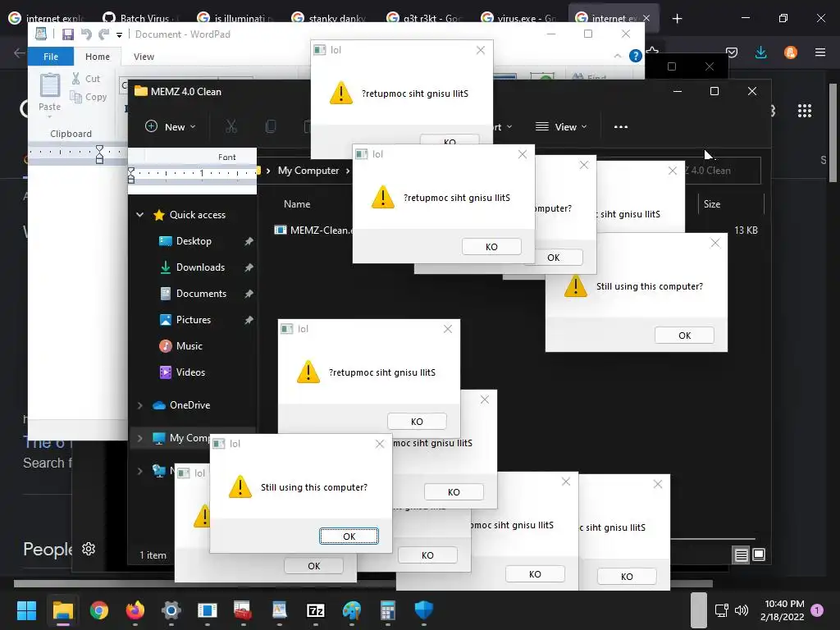Click Cut in the WordPad Clipboard group
The height and width of the screenshot is (630, 840).
click(x=85, y=79)
